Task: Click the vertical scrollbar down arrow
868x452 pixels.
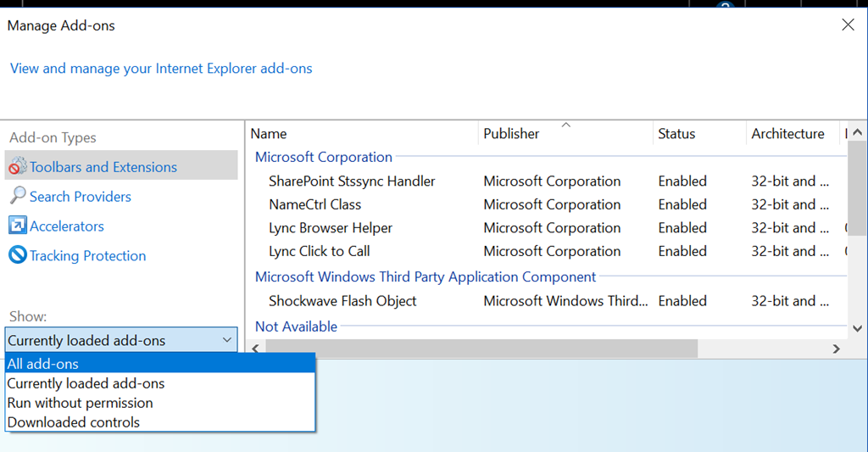Action: (x=858, y=328)
